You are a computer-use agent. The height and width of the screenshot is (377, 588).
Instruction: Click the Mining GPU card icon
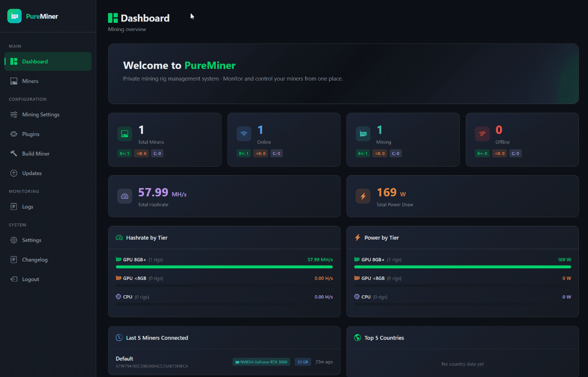363,134
